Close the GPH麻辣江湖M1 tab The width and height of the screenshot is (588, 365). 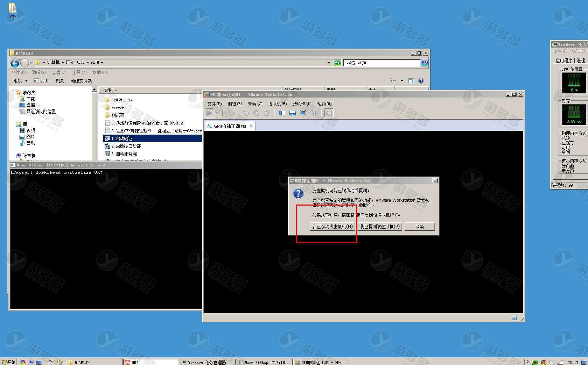point(251,126)
